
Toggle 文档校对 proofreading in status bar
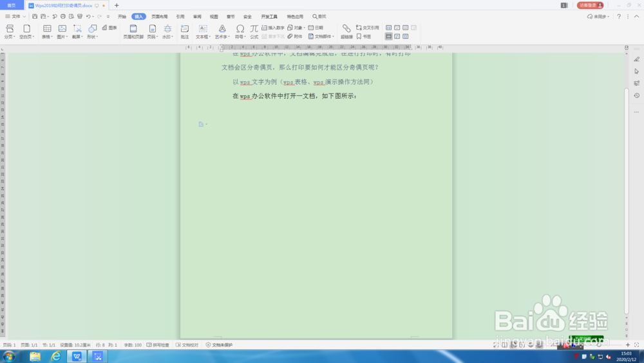[187, 345]
